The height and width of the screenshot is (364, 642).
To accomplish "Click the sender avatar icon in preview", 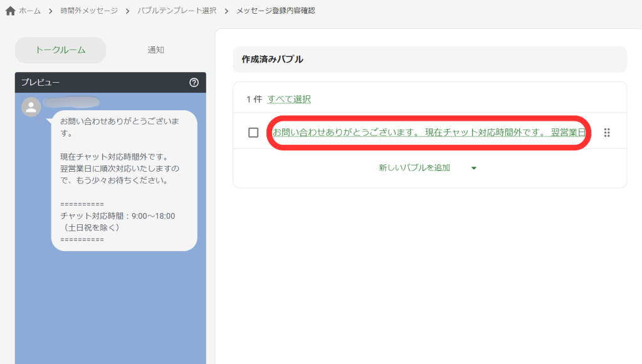I will point(31,107).
